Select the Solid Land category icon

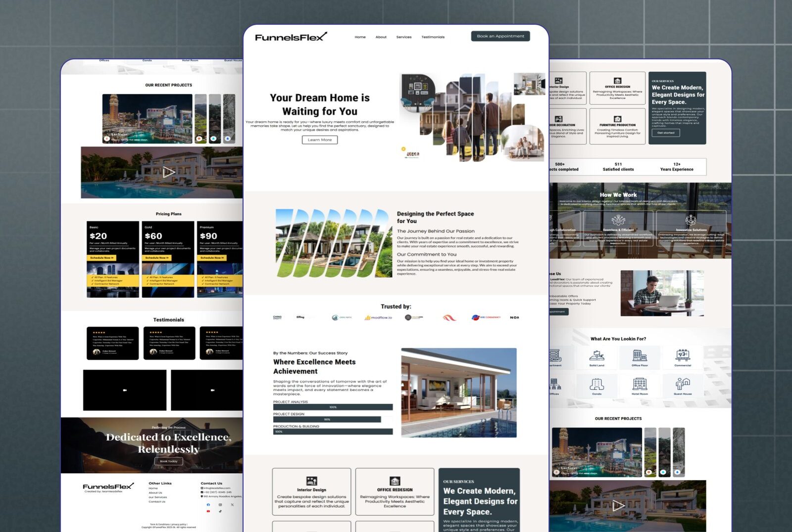coord(597,355)
